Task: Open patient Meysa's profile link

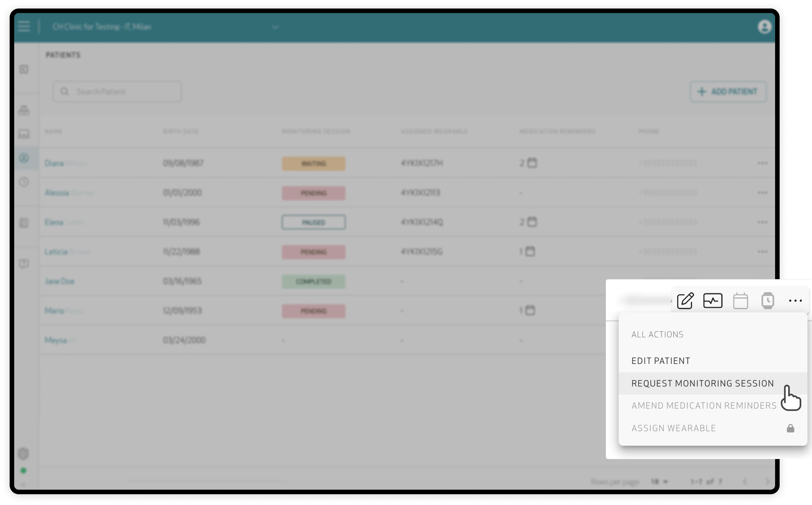Action: (60, 340)
